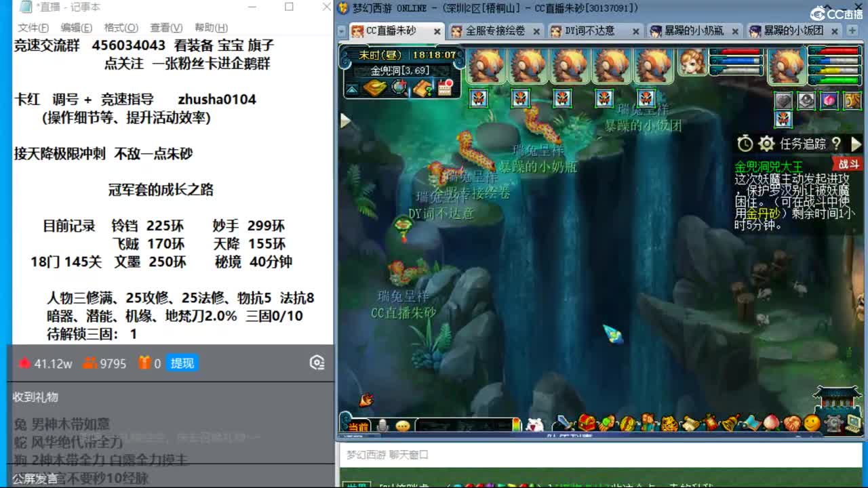
Task: Collapse the game map panel arrow
Action: (352, 89)
